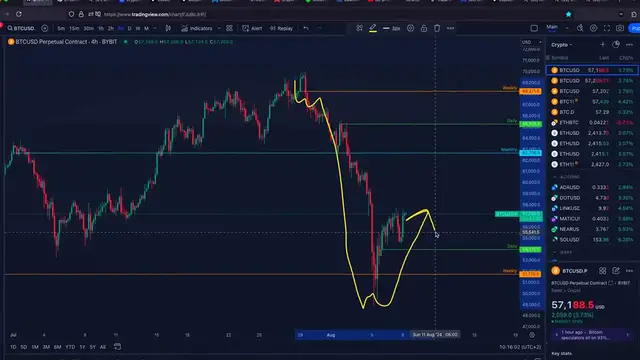
Task: Select the 30m timeframe
Action: tap(88, 29)
